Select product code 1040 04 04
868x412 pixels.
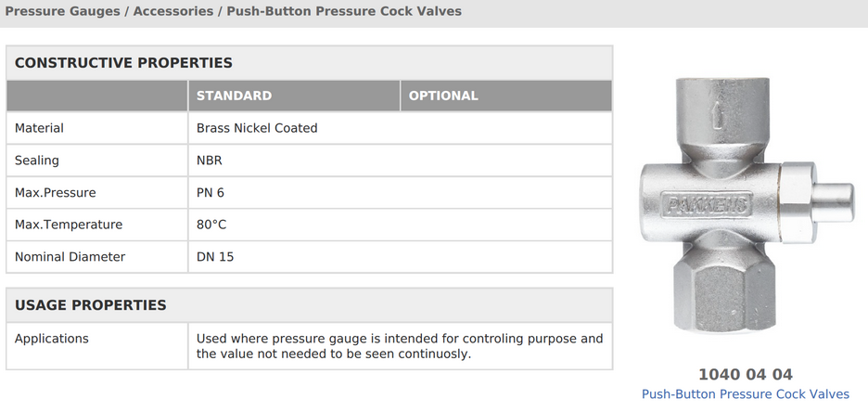(745, 374)
